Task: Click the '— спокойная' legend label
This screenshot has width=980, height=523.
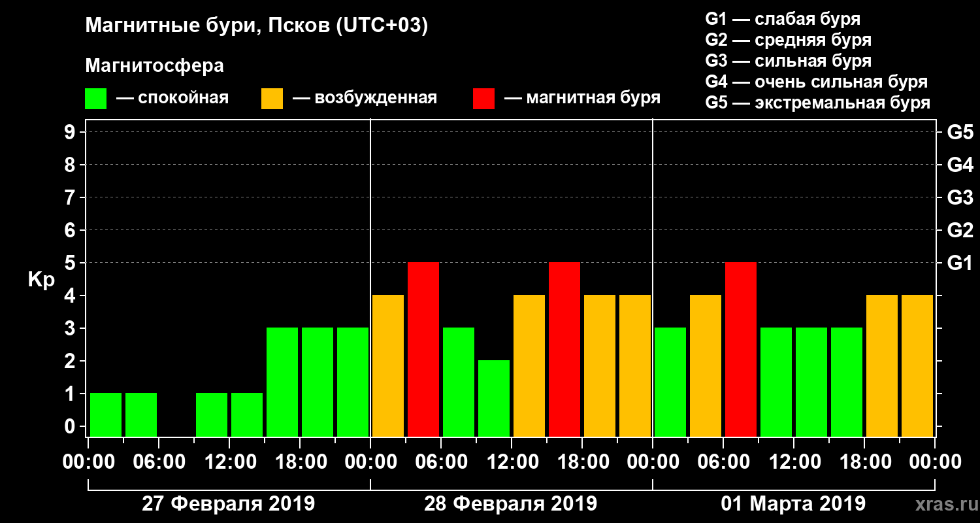Action: point(172,98)
